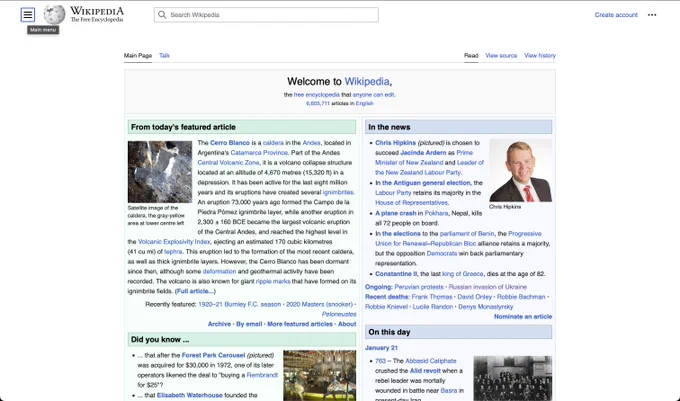Open the three-dot personal tools menu
This screenshot has height=401, width=680.
[x=652, y=15]
